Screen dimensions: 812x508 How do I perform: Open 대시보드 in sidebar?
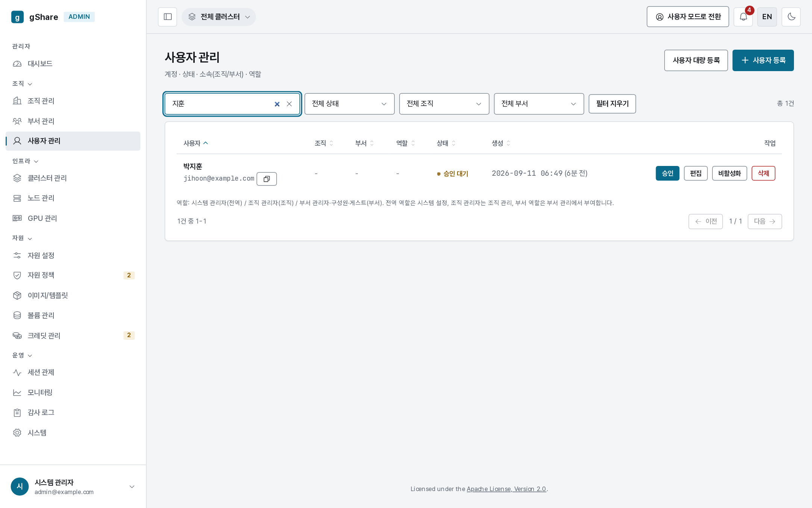click(x=73, y=64)
